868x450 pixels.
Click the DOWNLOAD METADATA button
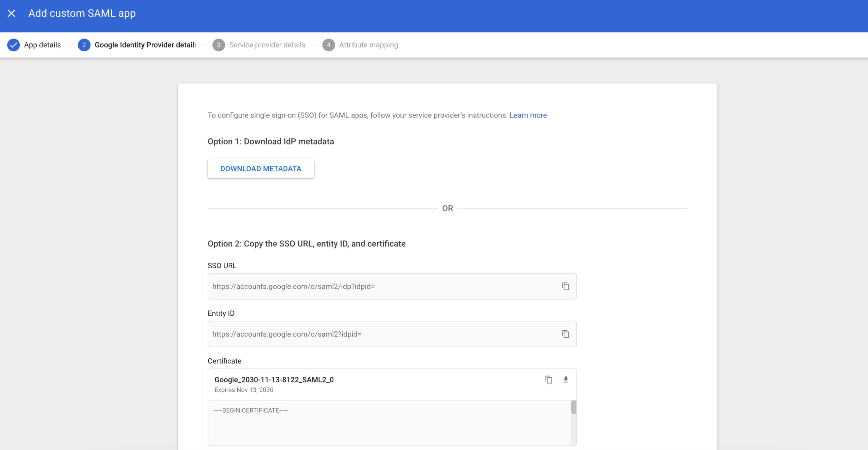[261, 169]
